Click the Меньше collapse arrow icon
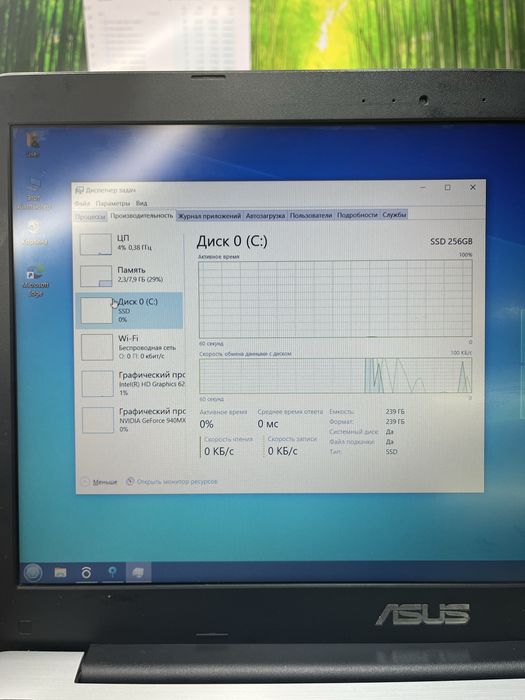The width and height of the screenshot is (525, 700). pyautogui.click(x=85, y=482)
